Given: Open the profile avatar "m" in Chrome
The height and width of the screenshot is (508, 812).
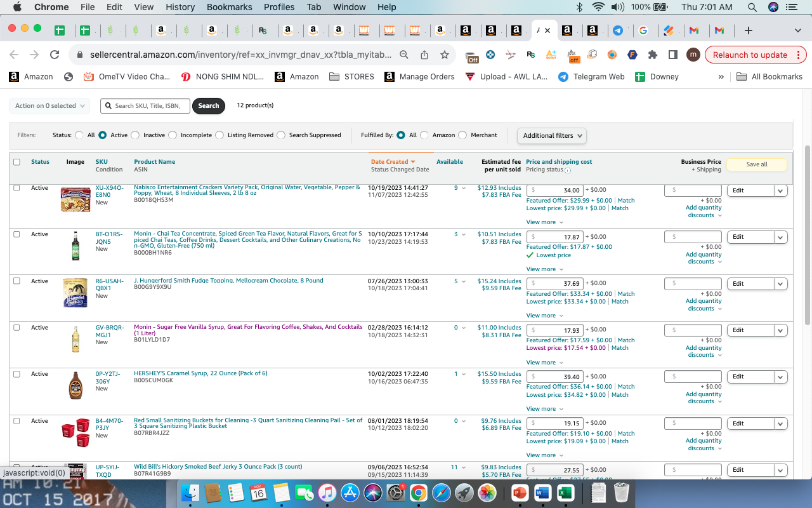Looking at the screenshot, I should coord(693,55).
